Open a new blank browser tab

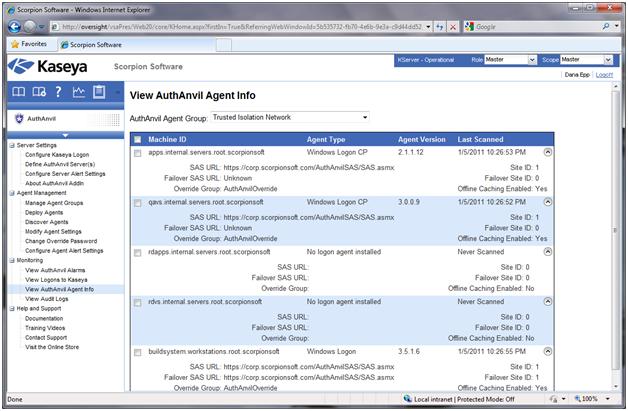224,45
